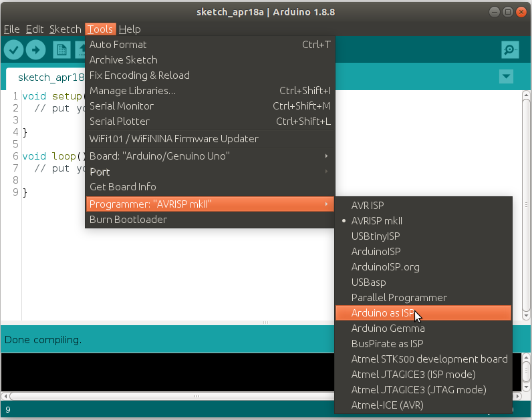Select Atmel-ICE (AVR) programmer

click(424, 405)
